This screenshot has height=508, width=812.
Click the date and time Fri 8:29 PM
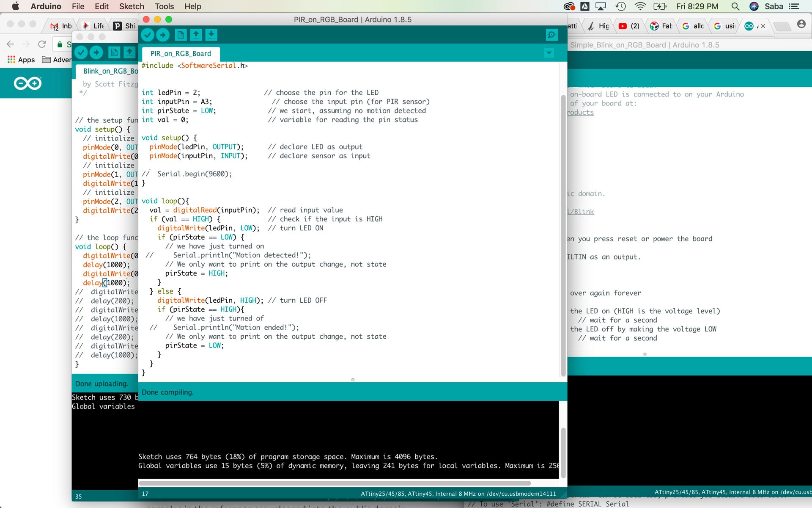[697, 6]
